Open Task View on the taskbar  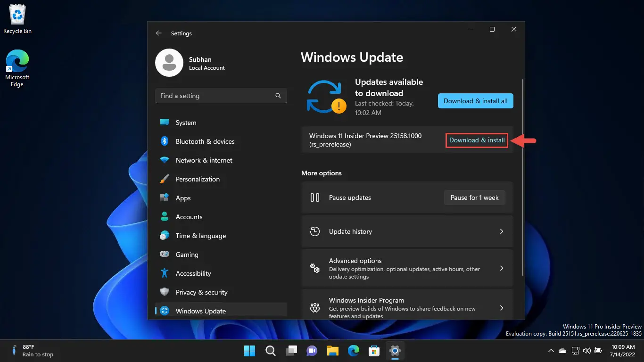coord(291,351)
